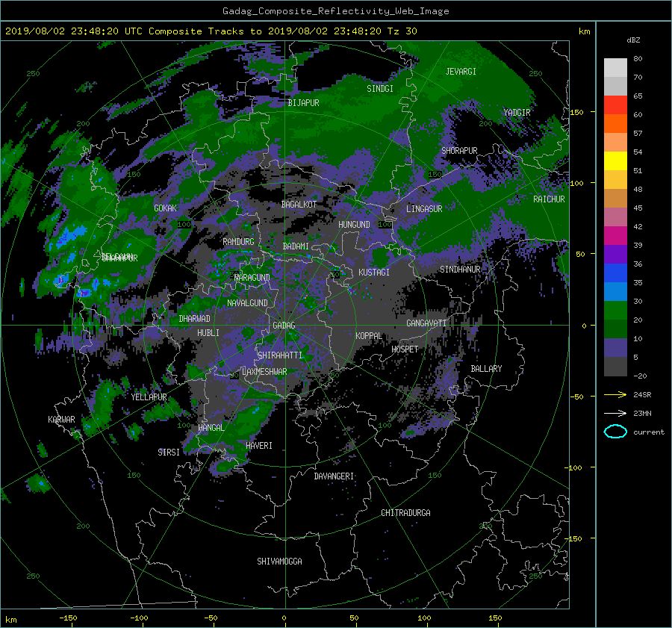Click the KUSTAGI city label
This screenshot has height=628, width=672.
[x=374, y=273]
